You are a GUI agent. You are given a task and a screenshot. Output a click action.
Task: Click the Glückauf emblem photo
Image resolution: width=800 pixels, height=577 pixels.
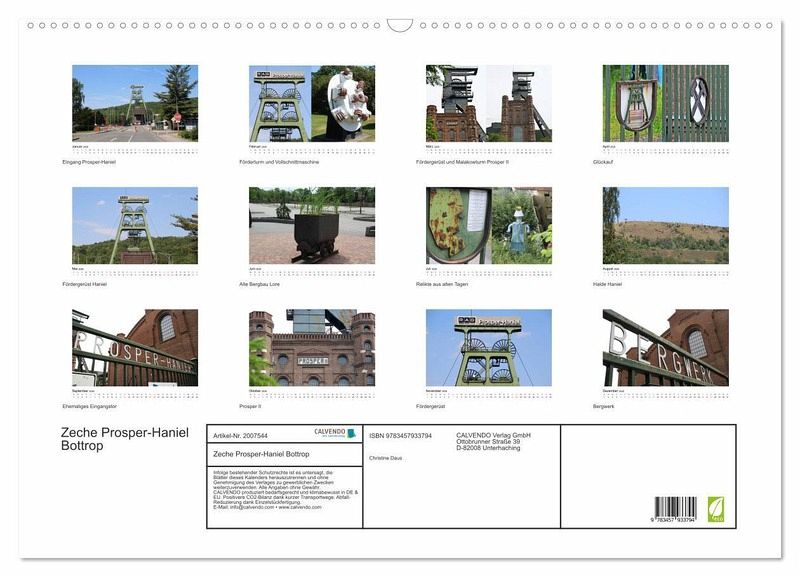[666, 103]
